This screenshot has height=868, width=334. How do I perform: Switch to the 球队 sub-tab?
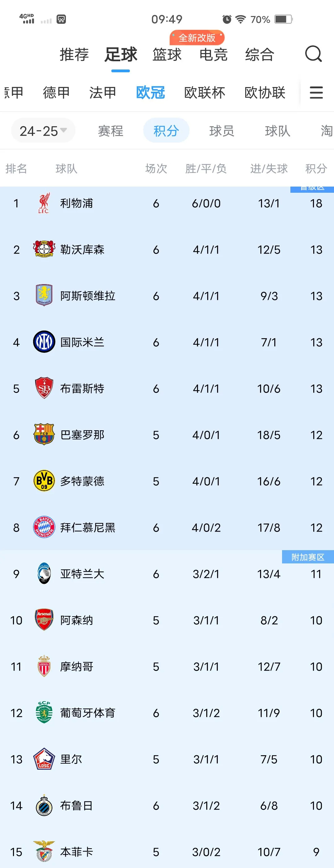pyautogui.click(x=277, y=131)
